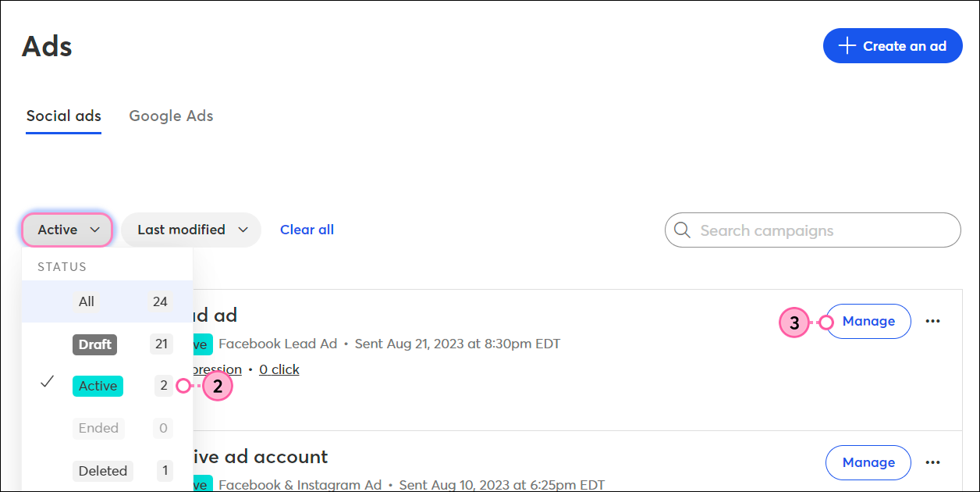The width and height of the screenshot is (980, 492).
Task: Pick the Active option in the status list
Action: point(107,386)
